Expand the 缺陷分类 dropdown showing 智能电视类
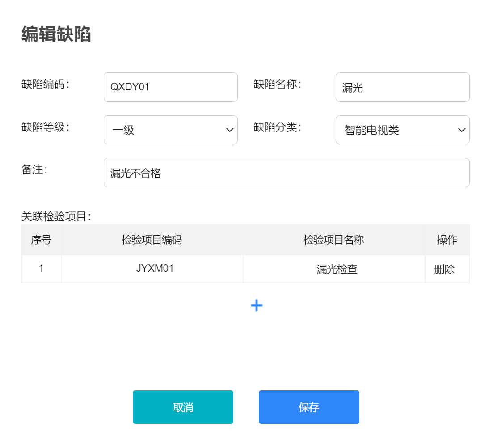Viewport: 493px width, 448px height. [x=402, y=130]
